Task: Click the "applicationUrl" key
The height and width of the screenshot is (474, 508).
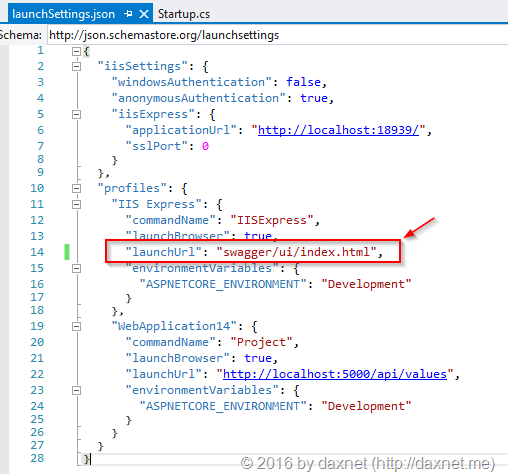Action: click(181, 130)
